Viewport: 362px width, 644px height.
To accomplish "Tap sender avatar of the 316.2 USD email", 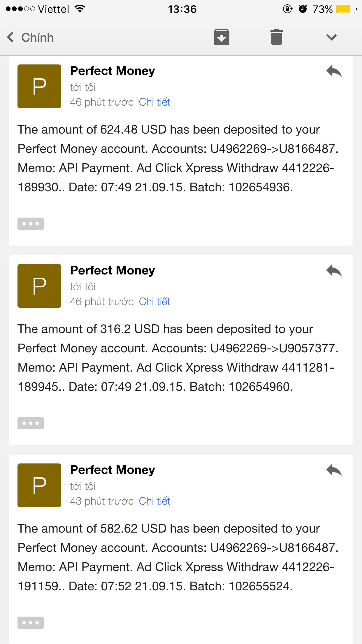I will (x=39, y=286).
